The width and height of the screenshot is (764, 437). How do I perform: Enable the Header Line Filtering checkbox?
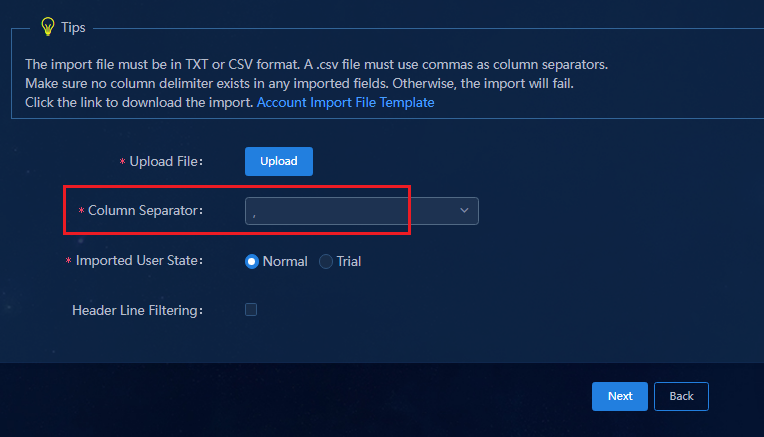[x=251, y=310]
